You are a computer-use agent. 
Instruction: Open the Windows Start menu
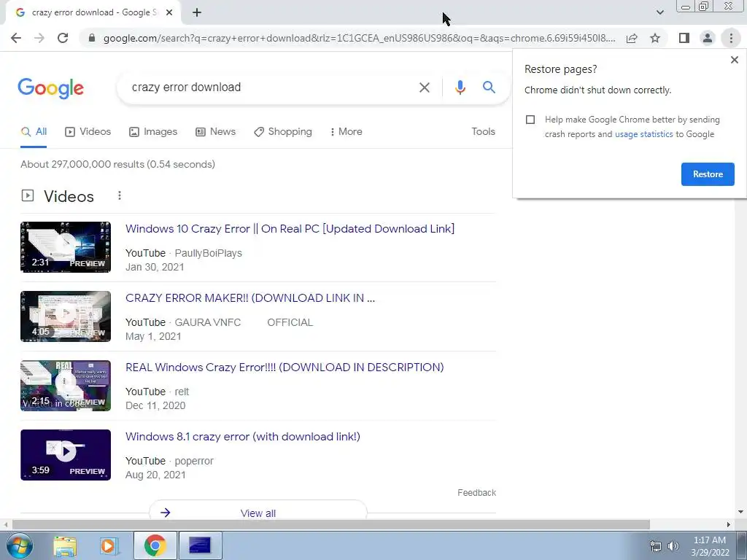click(20, 545)
